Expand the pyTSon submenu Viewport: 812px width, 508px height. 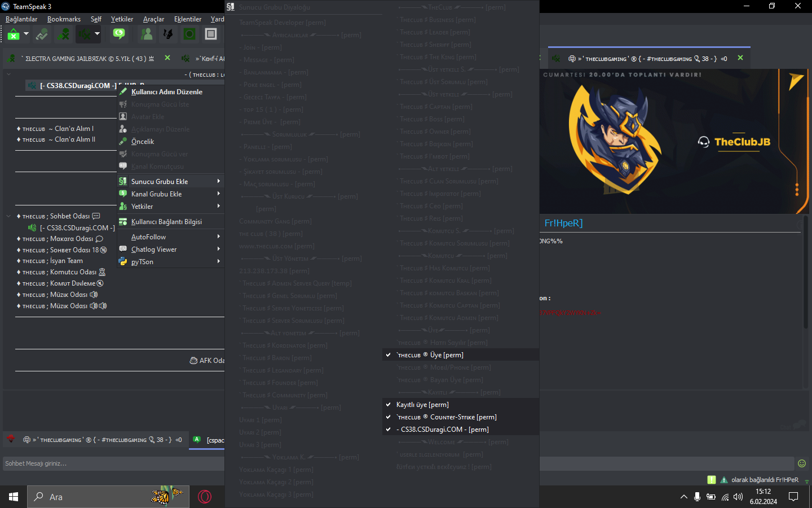[171, 262]
